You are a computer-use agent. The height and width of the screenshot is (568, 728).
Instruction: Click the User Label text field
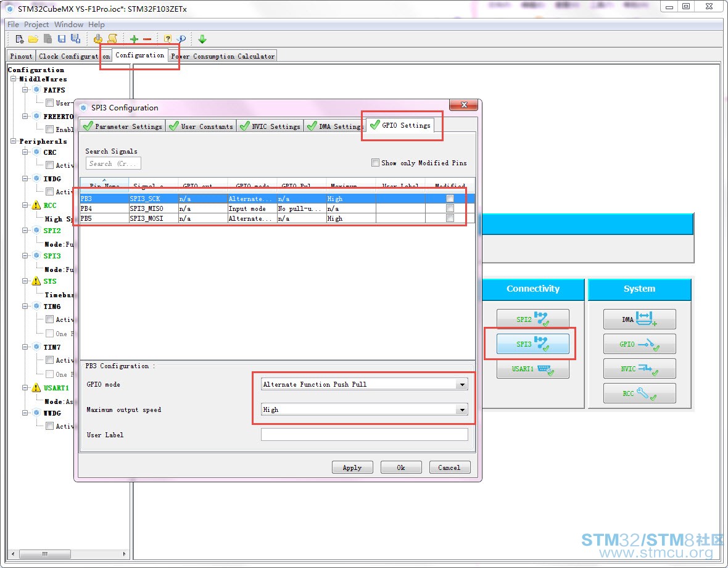click(365, 434)
